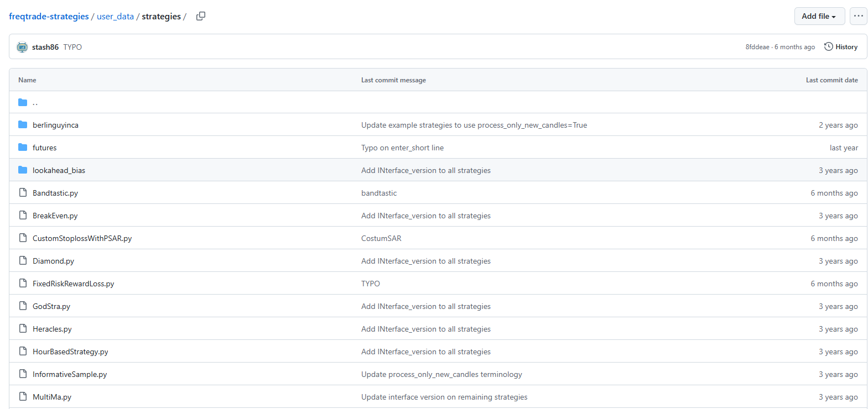Click the lookahead_bias folder icon
The width and height of the screenshot is (868, 409).
[23, 170]
